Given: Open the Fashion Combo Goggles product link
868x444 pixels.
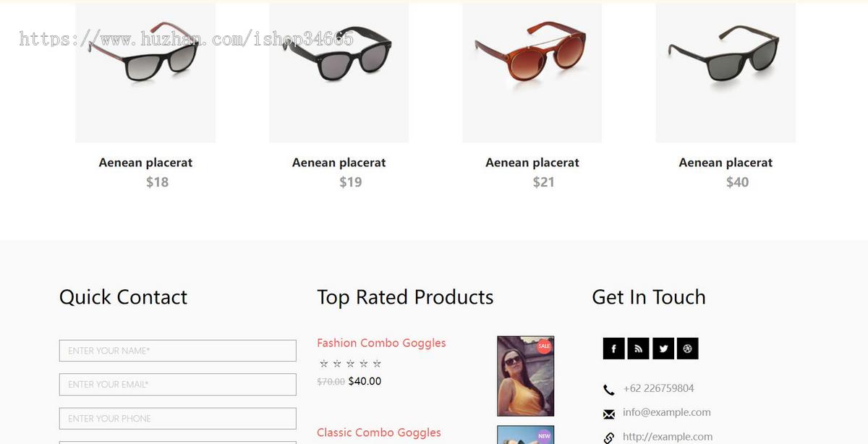Looking at the screenshot, I should [381, 343].
